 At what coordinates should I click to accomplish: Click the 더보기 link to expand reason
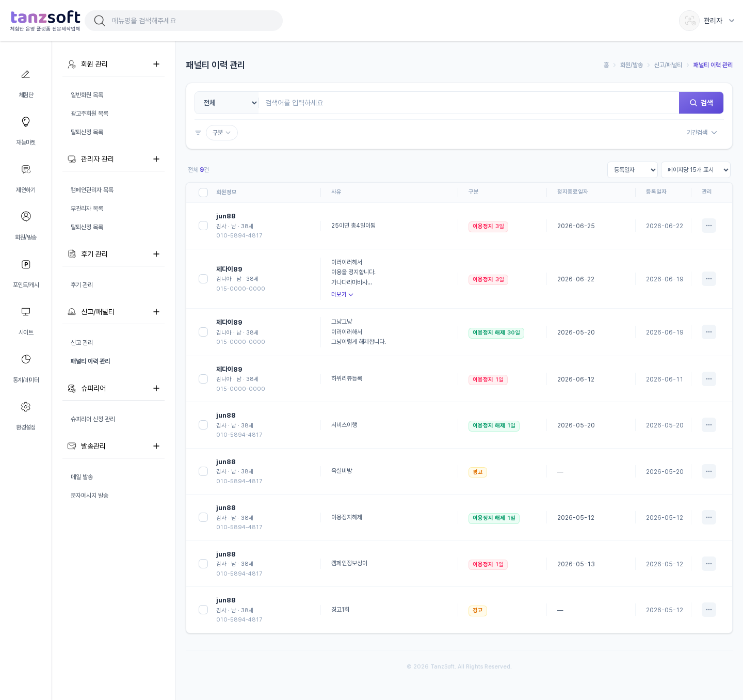pos(342,294)
